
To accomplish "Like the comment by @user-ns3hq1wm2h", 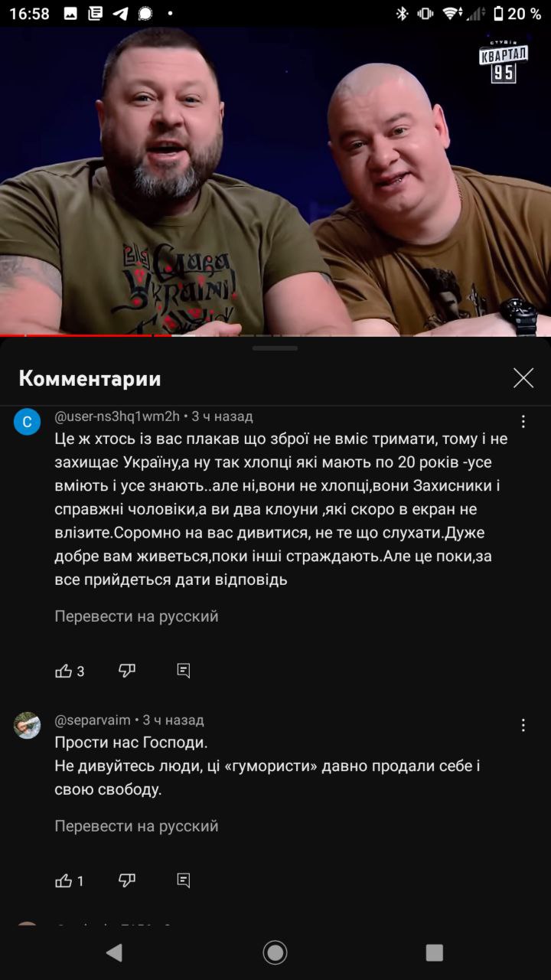I will coord(64,671).
